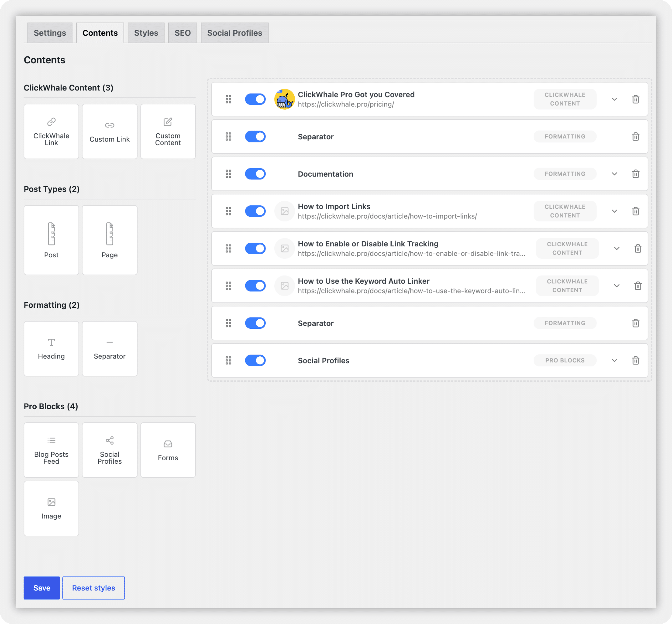This screenshot has width=672, height=624.
Task: Add a Custom Content block
Action: [168, 132]
